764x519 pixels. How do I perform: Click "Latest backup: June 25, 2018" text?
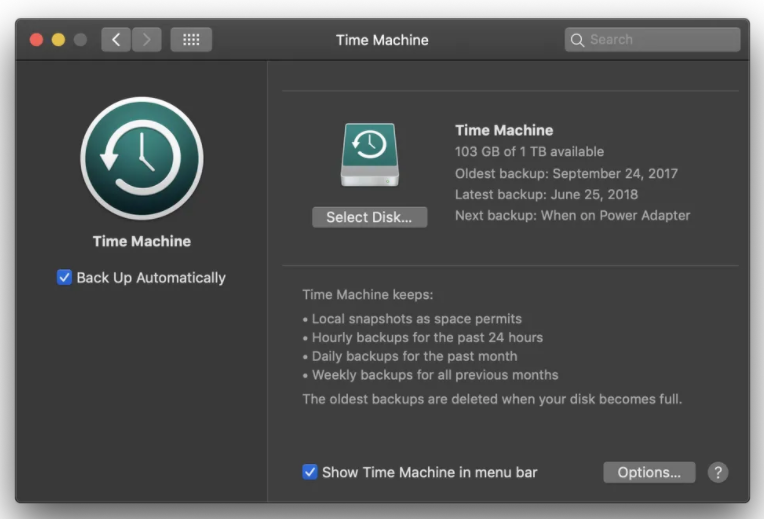pos(546,194)
